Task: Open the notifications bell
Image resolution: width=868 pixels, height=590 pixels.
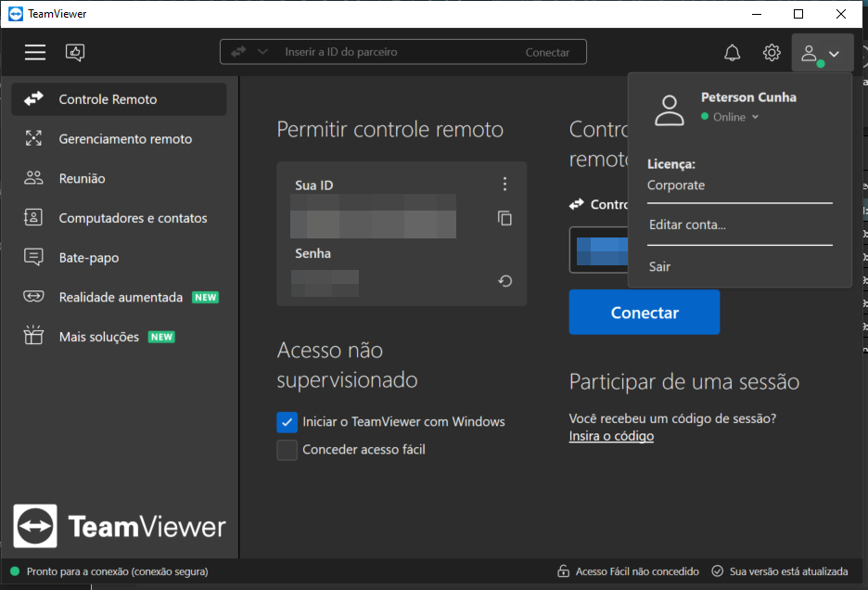Action: [732, 53]
